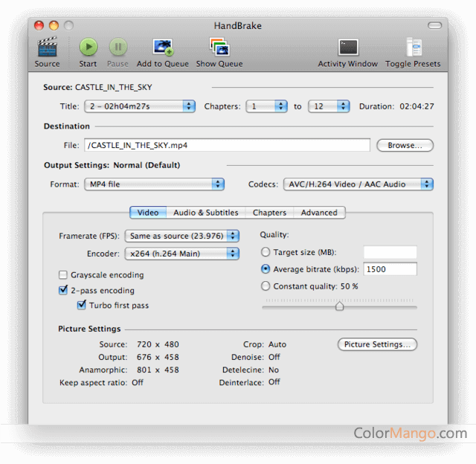The width and height of the screenshot is (476, 464).
Task: Open the Format dropdown MP4 file
Action: click(154, 184)
